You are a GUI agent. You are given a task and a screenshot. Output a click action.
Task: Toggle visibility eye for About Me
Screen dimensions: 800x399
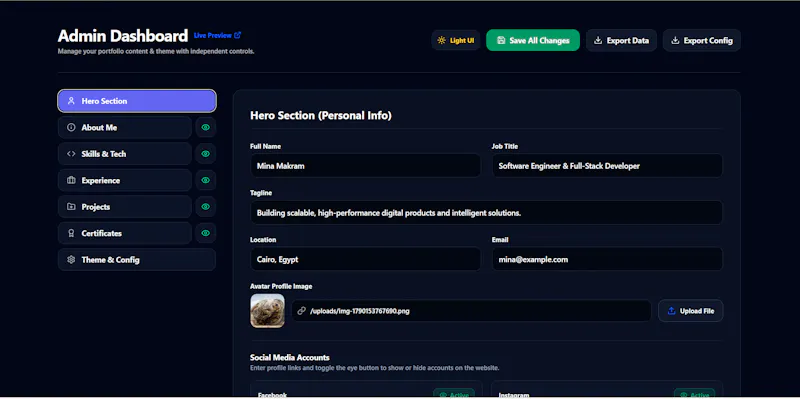206,128
